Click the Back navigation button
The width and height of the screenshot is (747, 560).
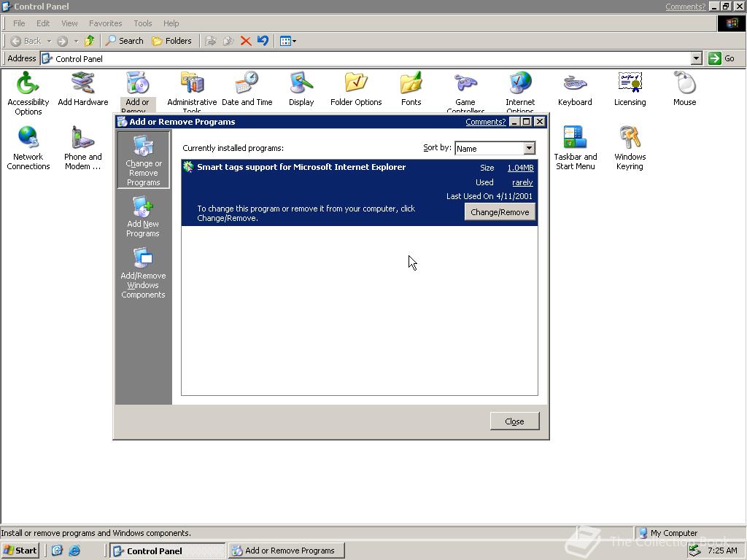coord(26,41)
